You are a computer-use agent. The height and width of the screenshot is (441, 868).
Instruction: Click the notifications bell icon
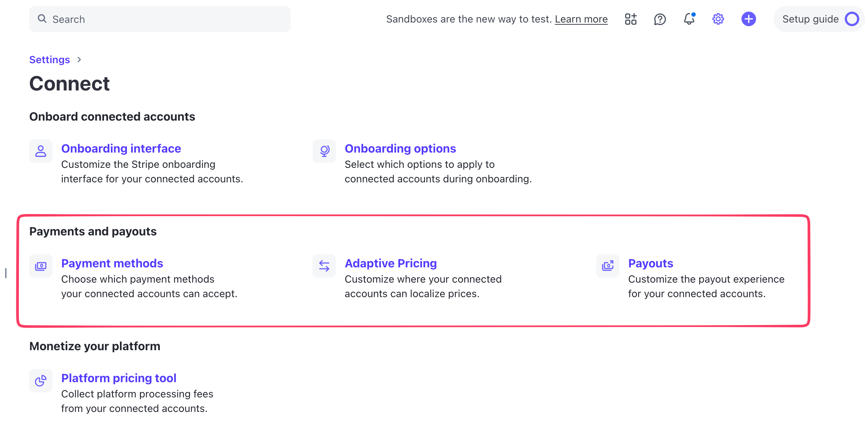[689, 19]
